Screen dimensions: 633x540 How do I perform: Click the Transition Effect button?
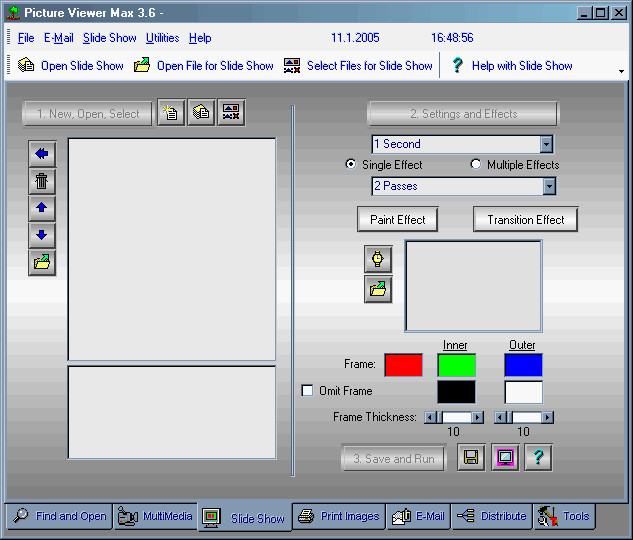526,220
